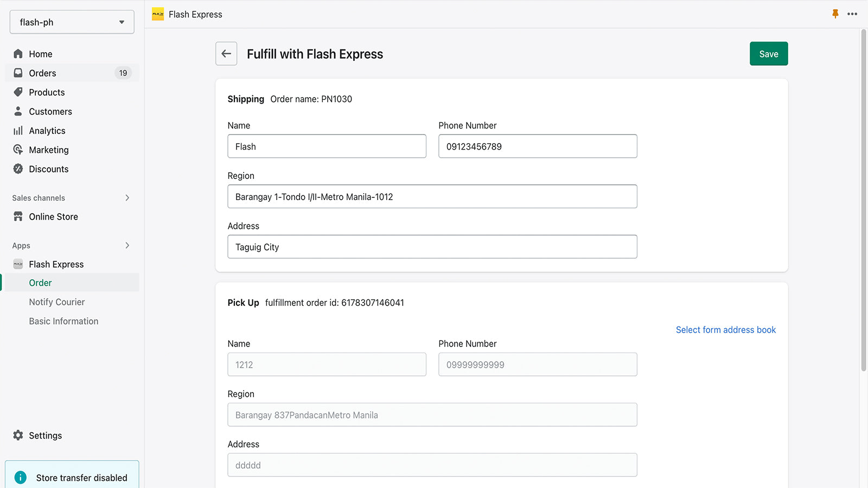The image size is (868, 488).
Task: Click the orange pin icon in the top bar
Action: [835, 14]
